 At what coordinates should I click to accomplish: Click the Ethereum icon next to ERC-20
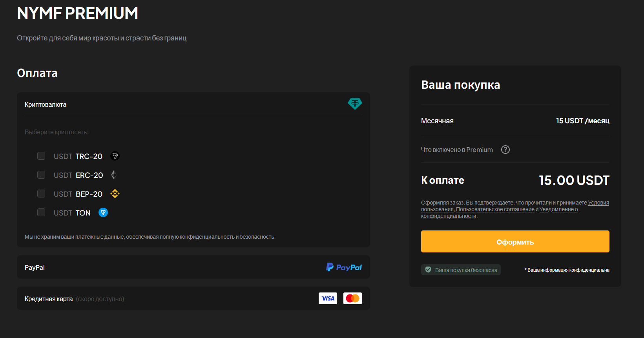coord(114,175)
